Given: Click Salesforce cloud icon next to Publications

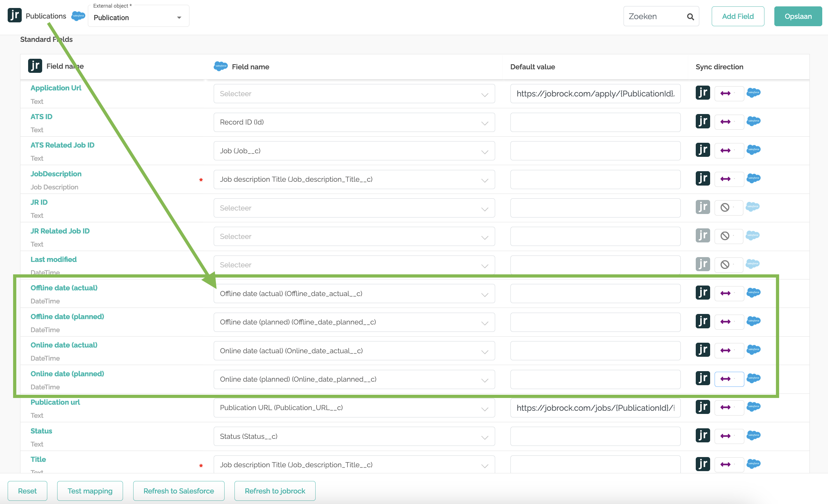Looking at the screenshot, I should pyautogui.click(x=78, y=16).
